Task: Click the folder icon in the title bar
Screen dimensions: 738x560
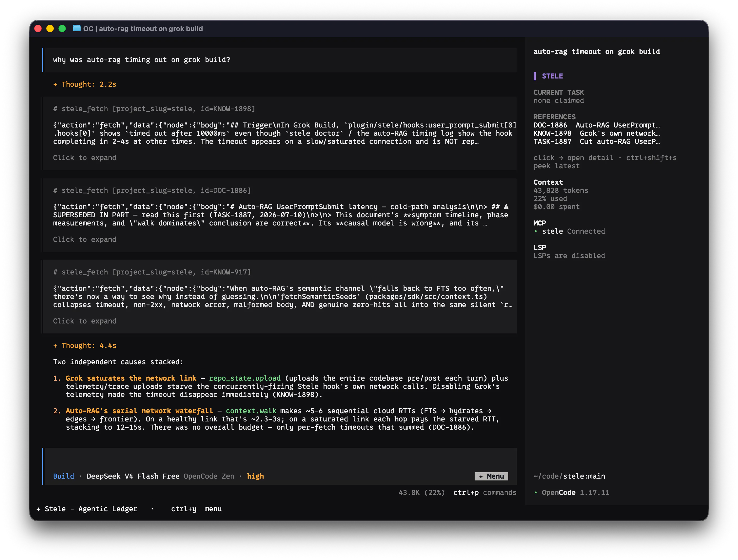Action: (77, 28)
